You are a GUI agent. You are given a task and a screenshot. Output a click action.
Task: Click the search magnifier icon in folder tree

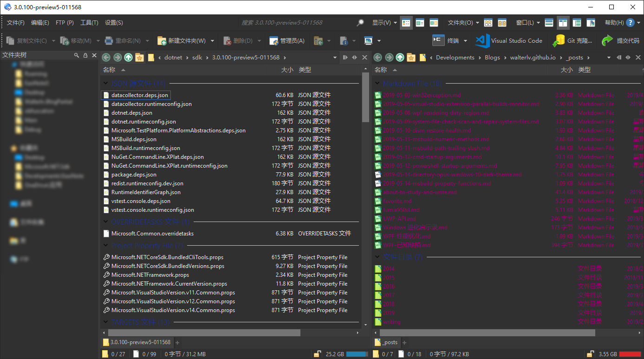(77, 55)
